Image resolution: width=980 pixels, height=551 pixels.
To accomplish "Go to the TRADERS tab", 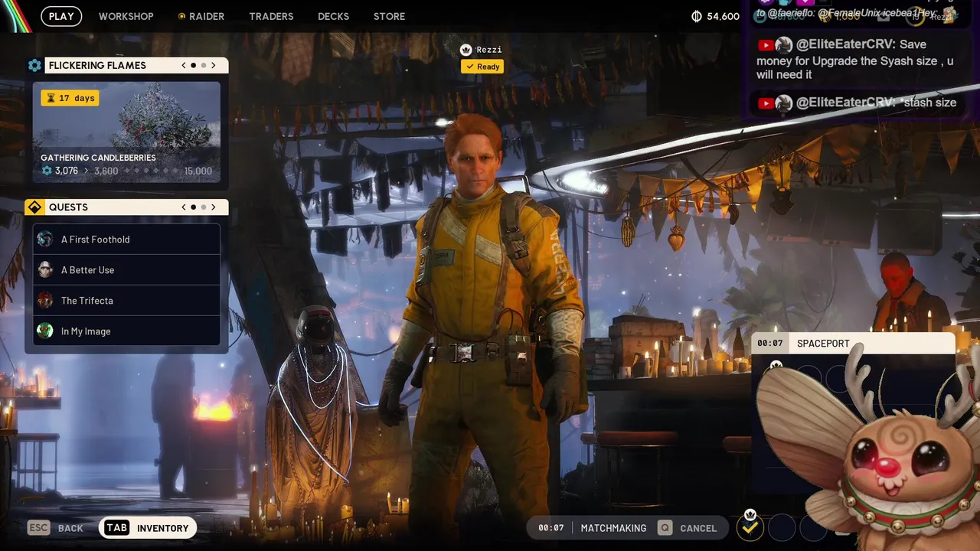I will [x=271, y=16].
